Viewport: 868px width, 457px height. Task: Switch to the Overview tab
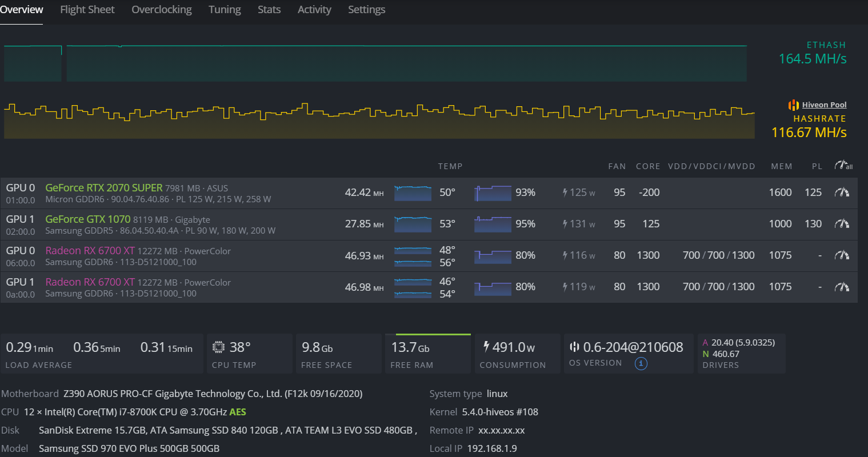[22, 10]
